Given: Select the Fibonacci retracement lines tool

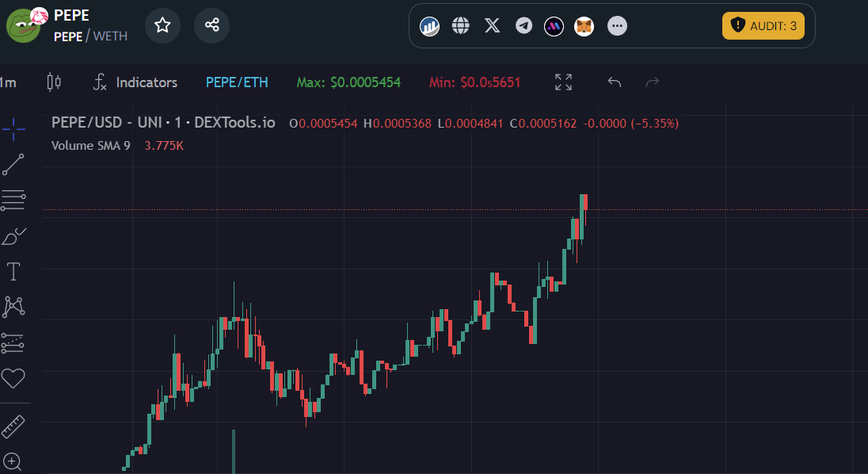Looking at the screenshot, I should (x=13, y=200).
